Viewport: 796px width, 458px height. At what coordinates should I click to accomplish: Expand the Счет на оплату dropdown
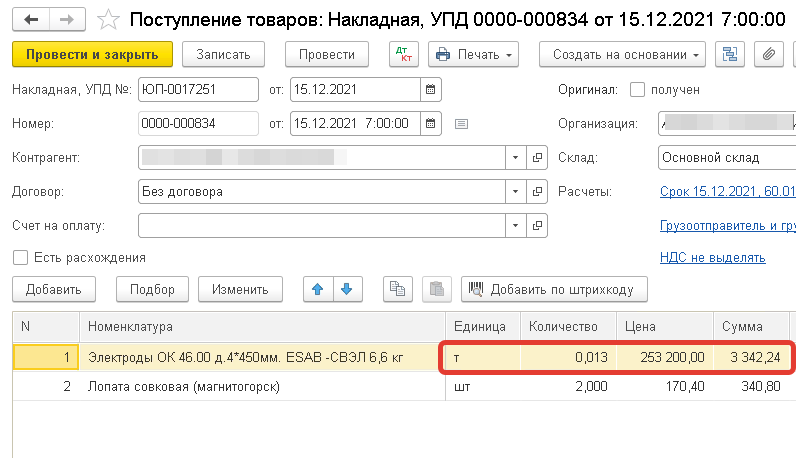click(516, 225)
